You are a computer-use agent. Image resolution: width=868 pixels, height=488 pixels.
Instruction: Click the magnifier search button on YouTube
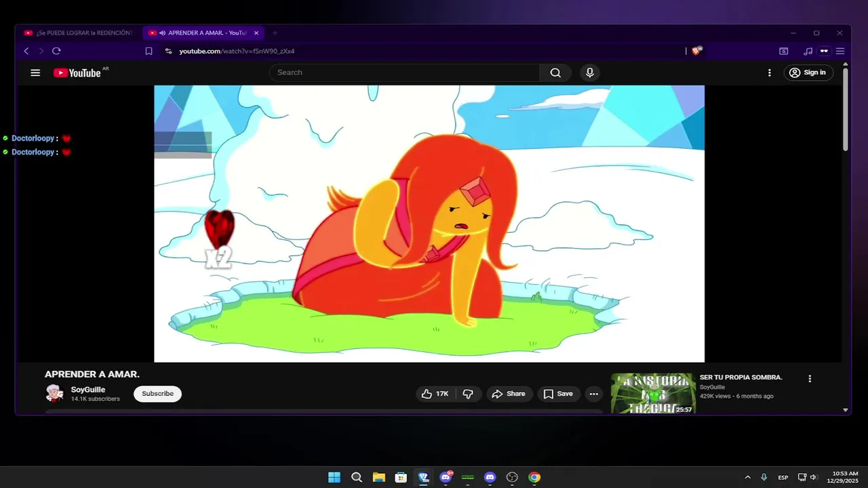555,73
